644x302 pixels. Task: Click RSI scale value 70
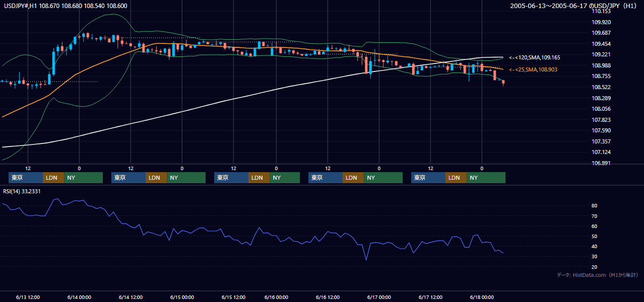595,216
